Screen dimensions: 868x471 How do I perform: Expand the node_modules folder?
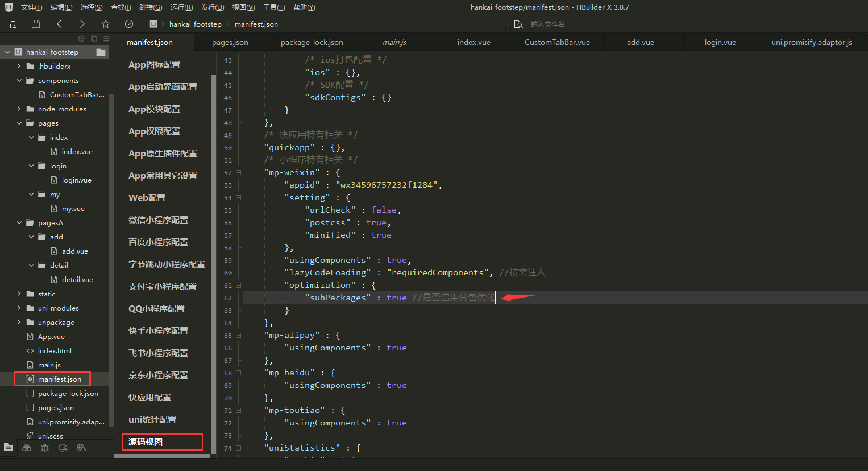click(19, 109)
